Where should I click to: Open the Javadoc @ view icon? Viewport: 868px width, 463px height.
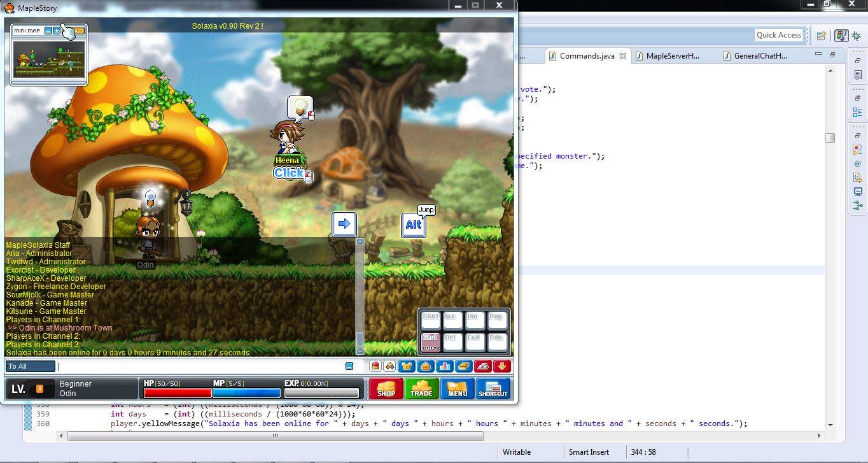point(858,164)
